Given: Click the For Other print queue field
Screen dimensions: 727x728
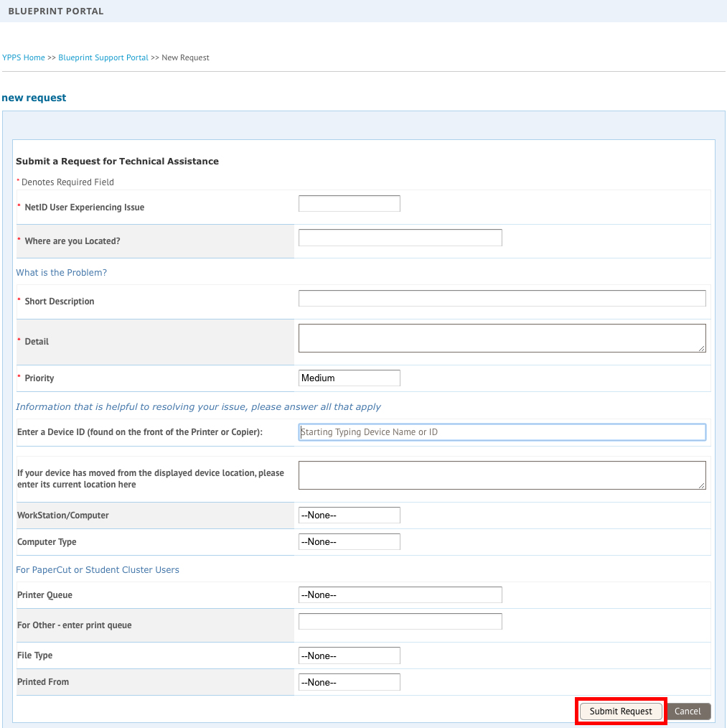Looking at the screenshot, I should point(399,620).
